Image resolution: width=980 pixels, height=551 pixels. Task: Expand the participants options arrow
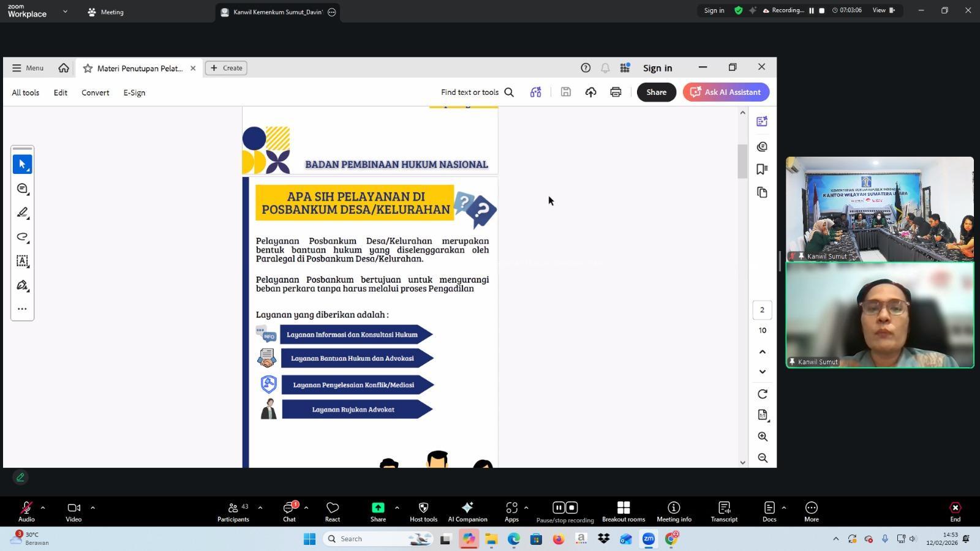[260, 508]
